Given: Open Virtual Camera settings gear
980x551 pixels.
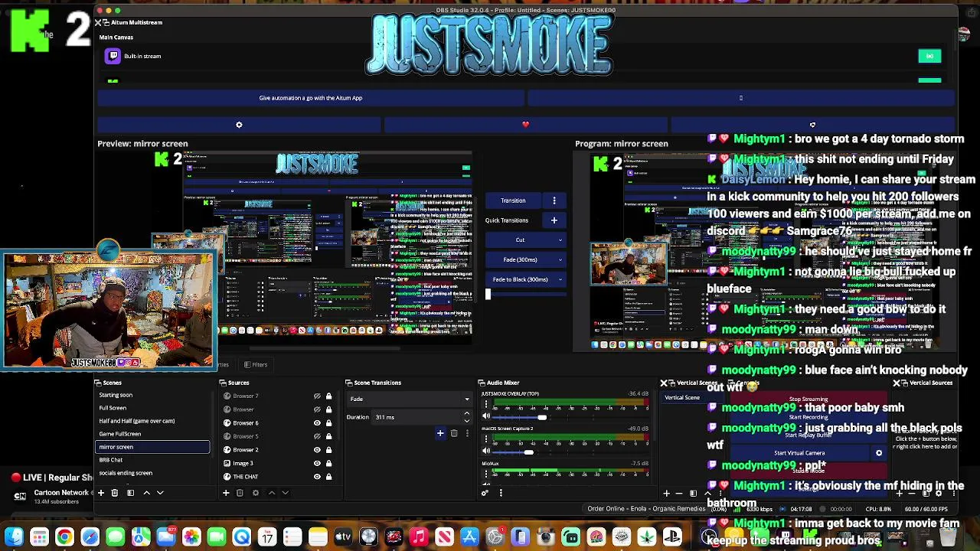Looking at the screenshot, I should (x=879, y=453).
